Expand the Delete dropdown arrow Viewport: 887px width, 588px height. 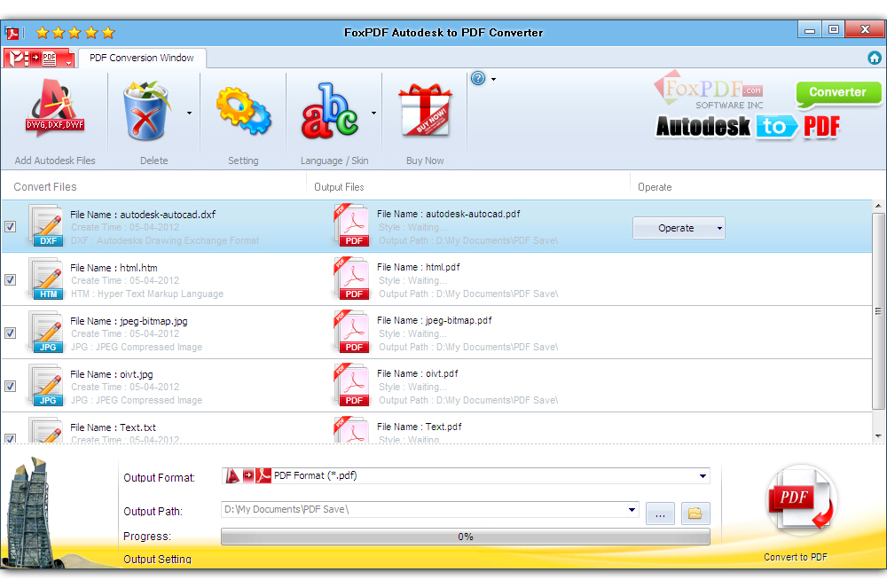click(189, 114)
